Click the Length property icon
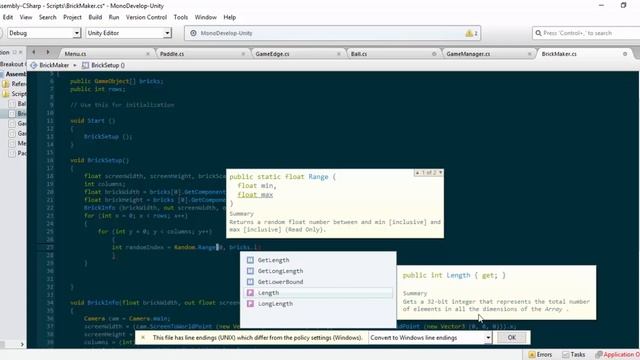The width and height of the screenshot is (640, 360). click(250, 293)
